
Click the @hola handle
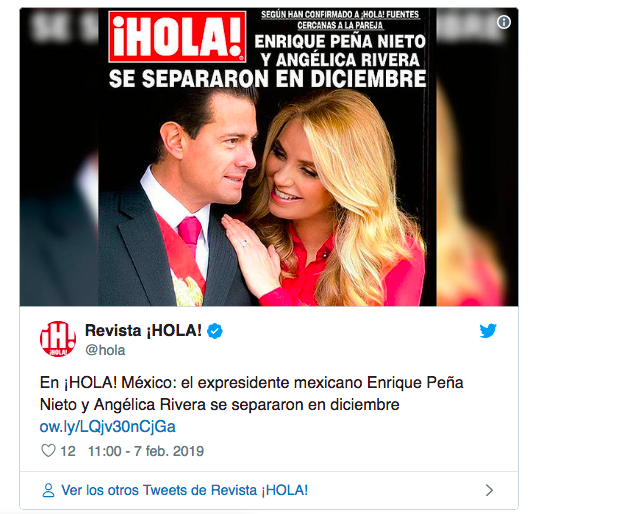coord(105,350)
